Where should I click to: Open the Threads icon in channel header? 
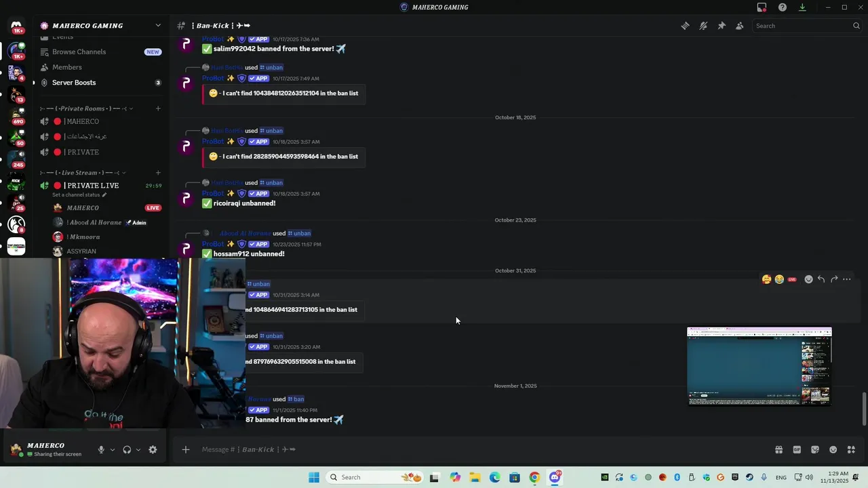[x=686, y=26]
